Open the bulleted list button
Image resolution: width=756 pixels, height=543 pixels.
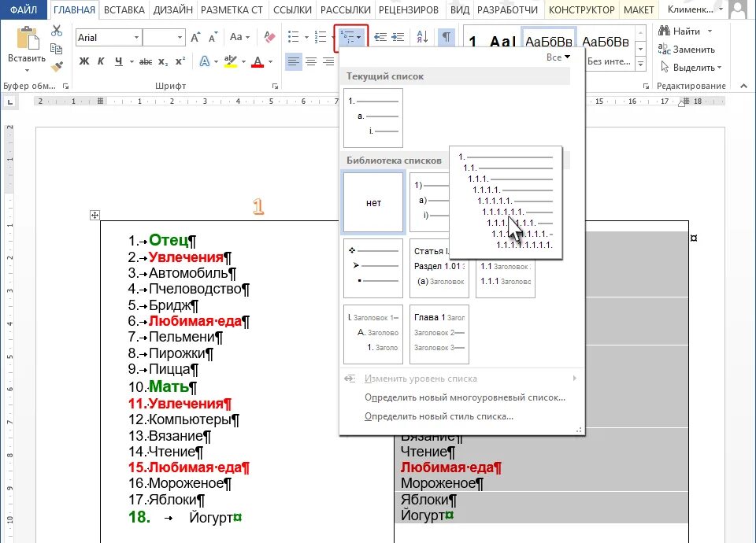coord(293,37)
